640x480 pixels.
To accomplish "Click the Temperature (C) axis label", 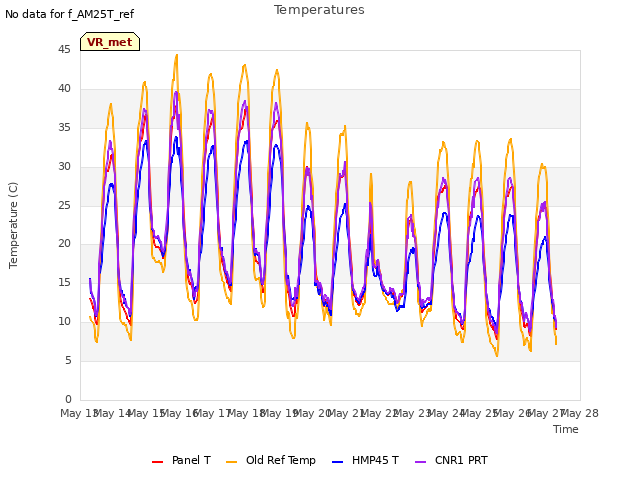I will [13, 225].
